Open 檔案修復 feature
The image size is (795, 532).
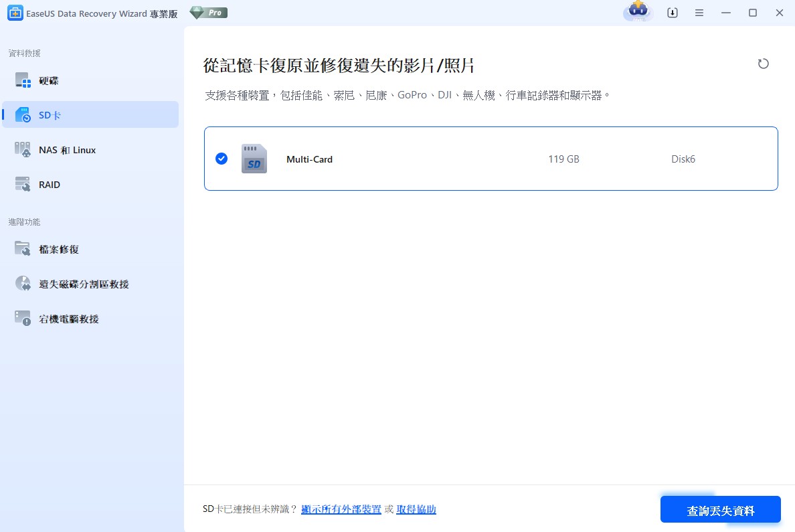point(90,249)
